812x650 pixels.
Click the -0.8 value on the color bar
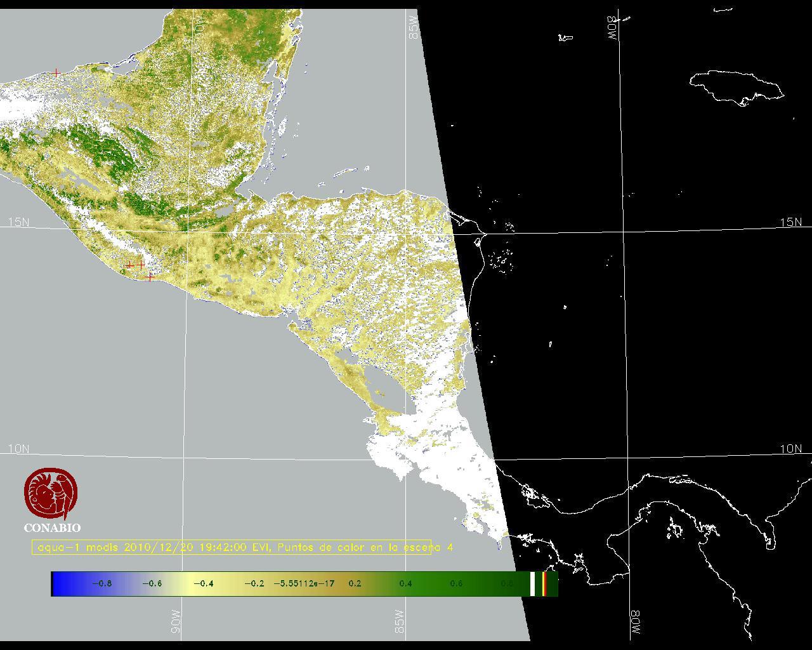(x=101, y=584)
